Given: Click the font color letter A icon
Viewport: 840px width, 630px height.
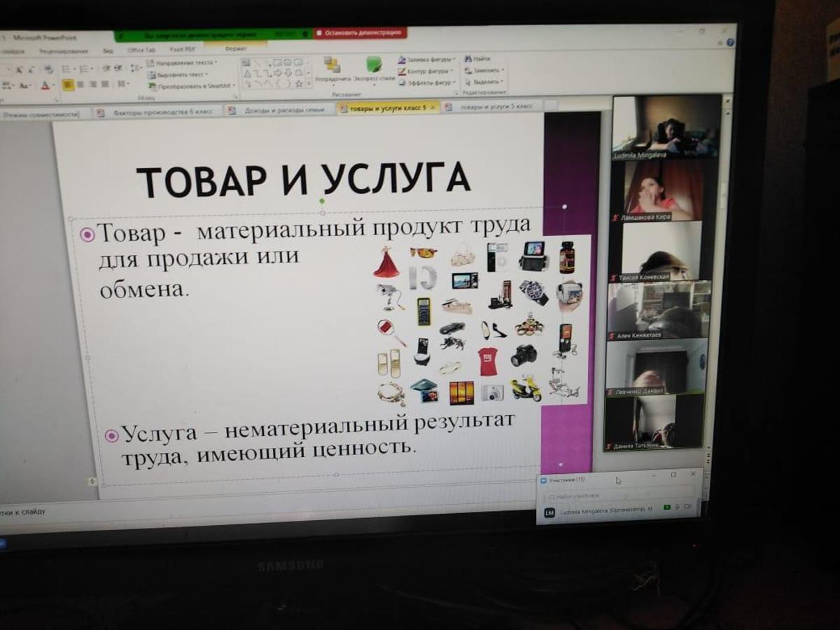Looking at the screenshot, I should point(45,85).
